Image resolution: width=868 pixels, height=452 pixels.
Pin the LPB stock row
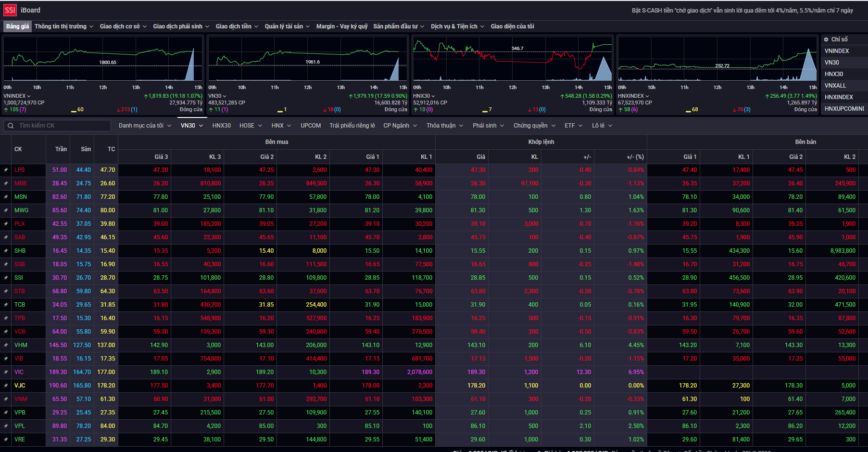[x=6, y=170]
